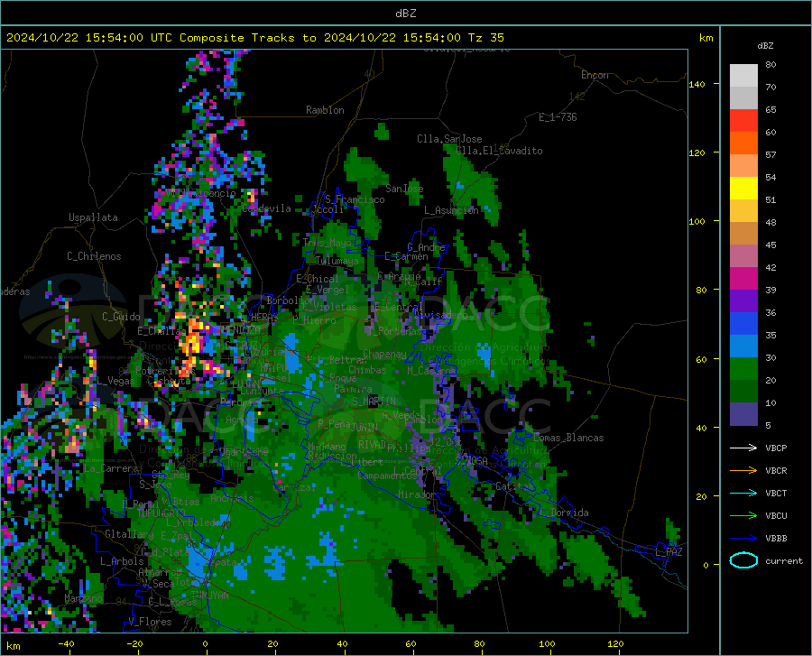Screen dimensions: 812x656
Task: Click the green VBCU arrow in legend
Action: 743,516
